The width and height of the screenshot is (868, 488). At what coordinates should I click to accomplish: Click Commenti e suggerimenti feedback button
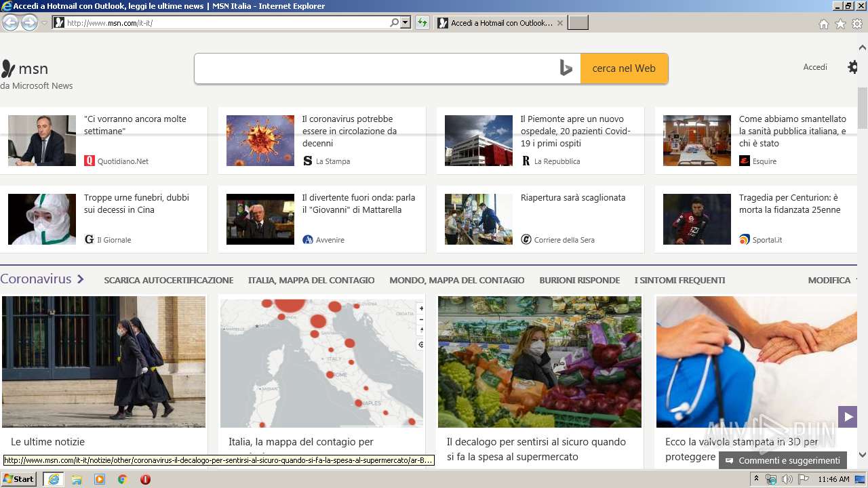(x=783, y=460)
